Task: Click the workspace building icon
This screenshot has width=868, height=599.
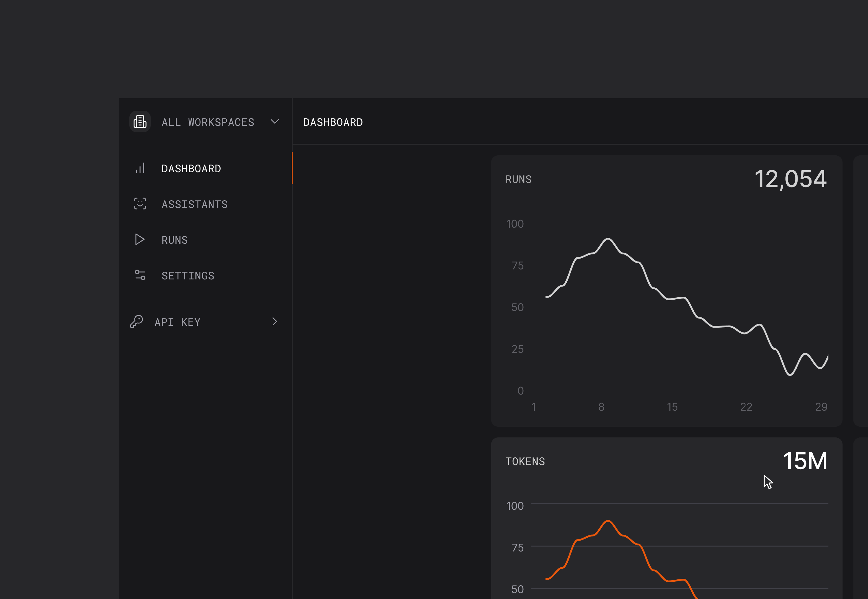Action: tap(140, 122)
